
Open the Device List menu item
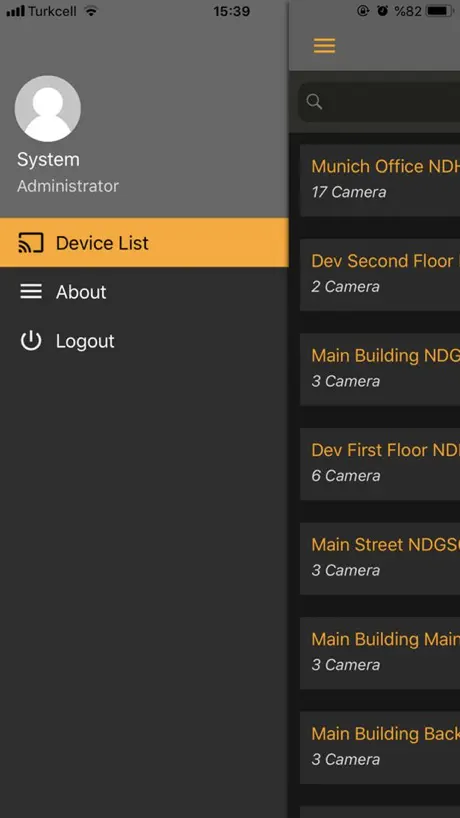point(144,243)
